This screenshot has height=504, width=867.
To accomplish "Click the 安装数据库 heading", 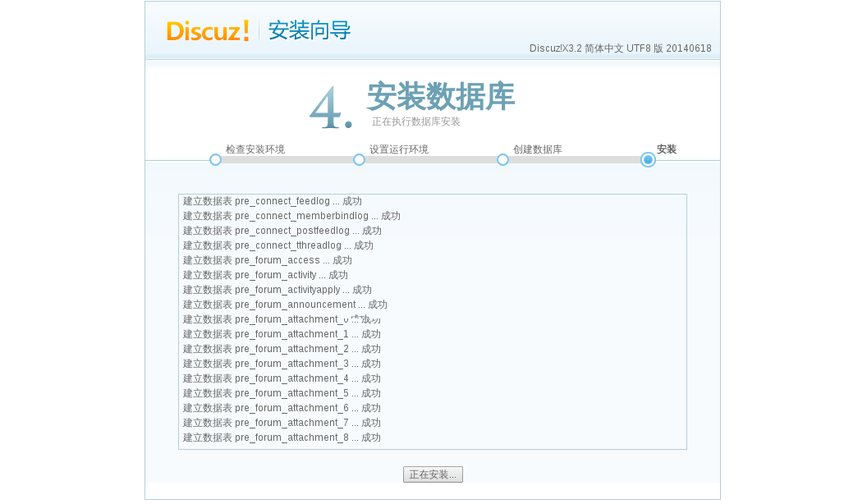I will [x=440, y=97].
